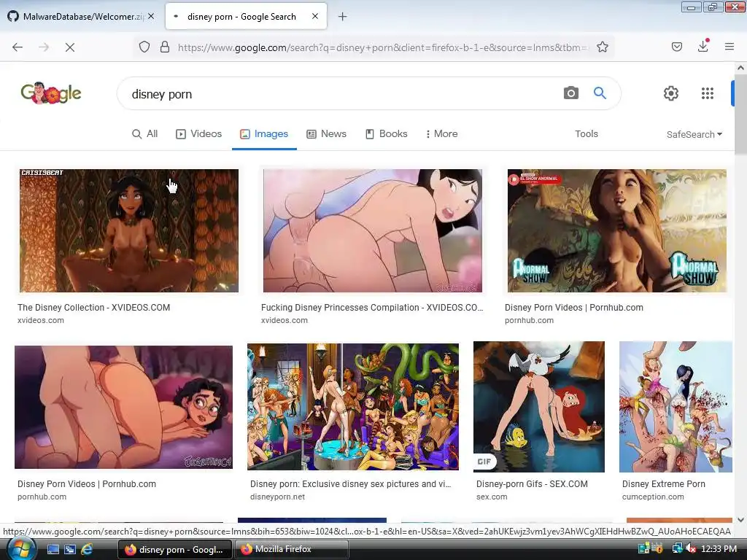This screenshot has height=560, width=747.
Task: Switch to the Books results tab
Action: pyautogui.click(x=387, y=134)
